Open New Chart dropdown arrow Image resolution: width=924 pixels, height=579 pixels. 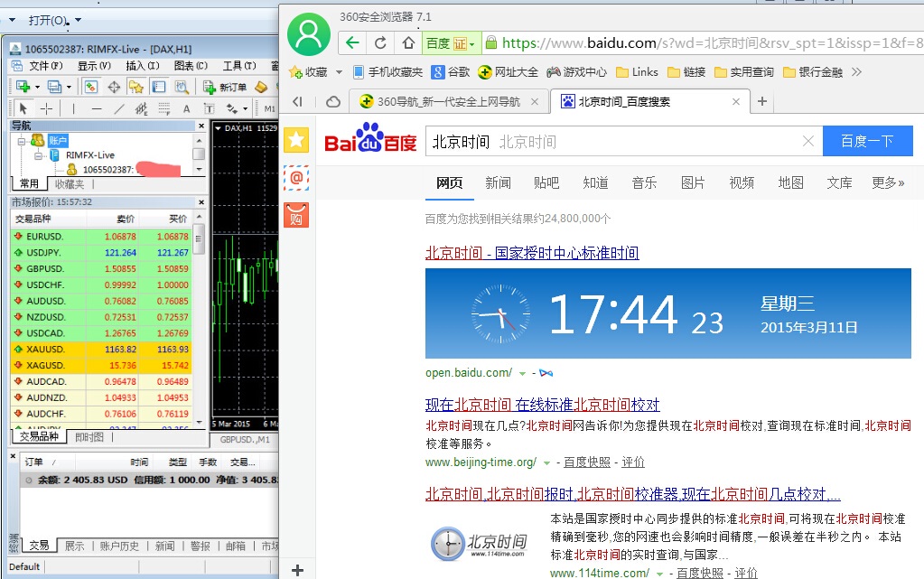(38, 88)
